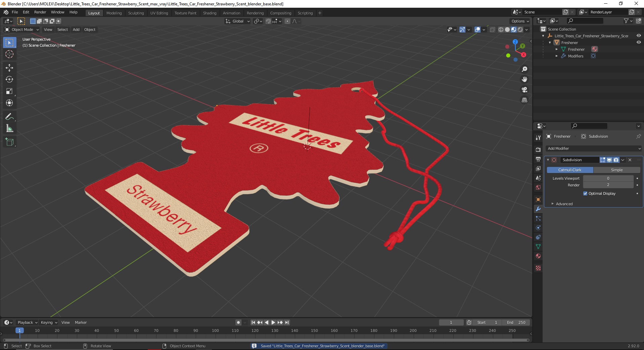Toggle Subdivision modifier edit mode display
Image resolution: width=644 pixels, height=350 pixels.
coord(603,160)
